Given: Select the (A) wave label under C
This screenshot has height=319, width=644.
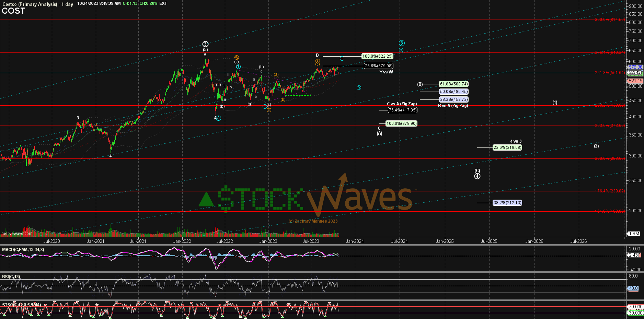Looking at the screenshot, I should [x=379, y=133].
